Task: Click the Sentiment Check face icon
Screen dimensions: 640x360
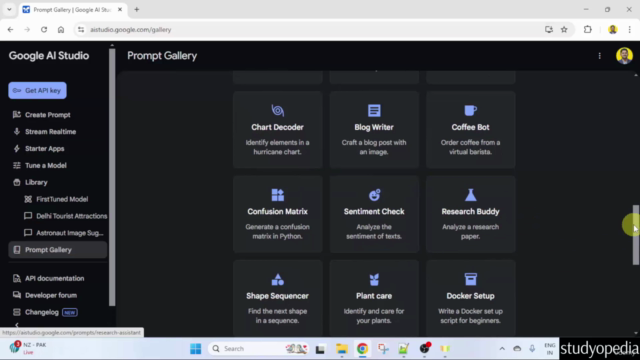Action: 374,195
